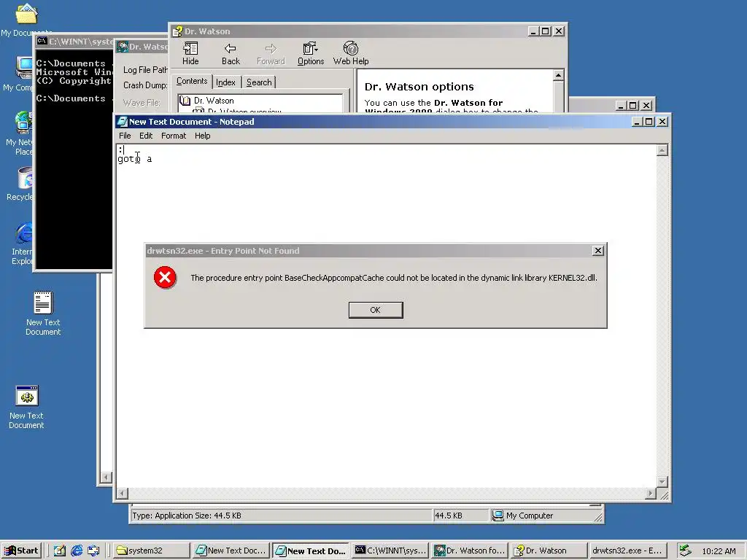Click Notepad horizontal scrollbar left arrow
747x560 pixels.
[122, 494]
